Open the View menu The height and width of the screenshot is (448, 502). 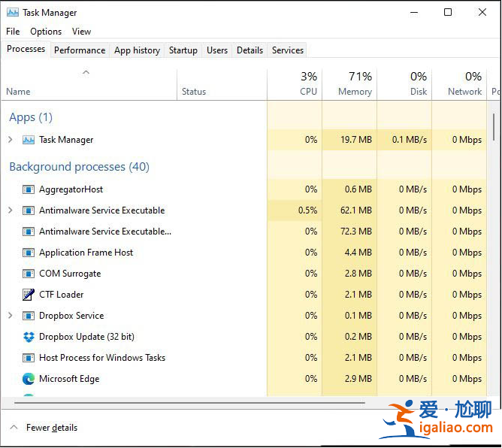pyautogui.click(x=81, y=32)
